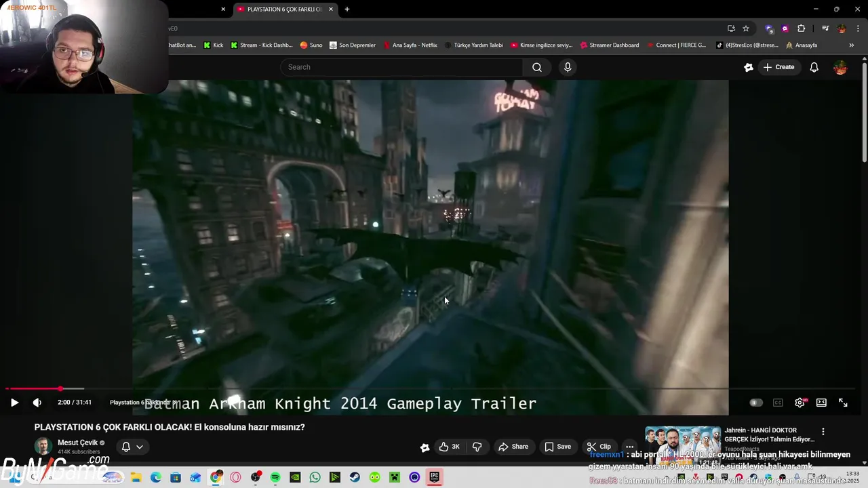The height and width of the screenshot is (488, 868).
Task: Play the YouTube video
Action: pos(14,403)
